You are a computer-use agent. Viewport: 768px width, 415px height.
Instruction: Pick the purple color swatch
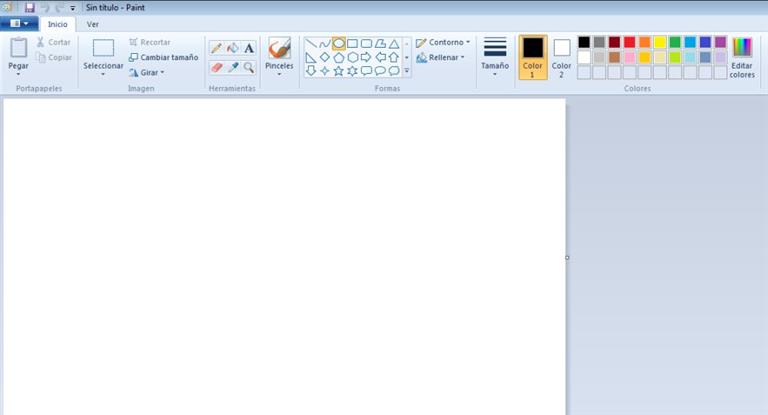coord(720,42)
